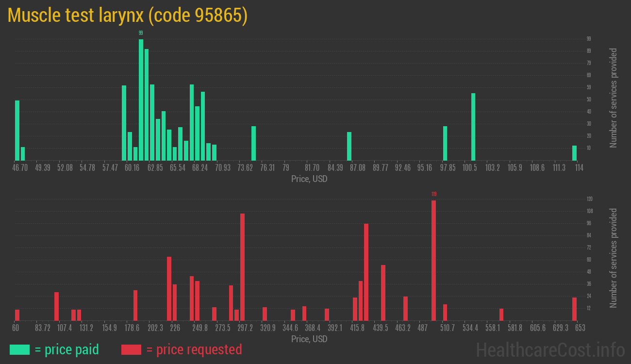Click the tallest red bar labeled 119
Image resolution: width=631 pixels, height=364 pixels.
tap(433, 260)
